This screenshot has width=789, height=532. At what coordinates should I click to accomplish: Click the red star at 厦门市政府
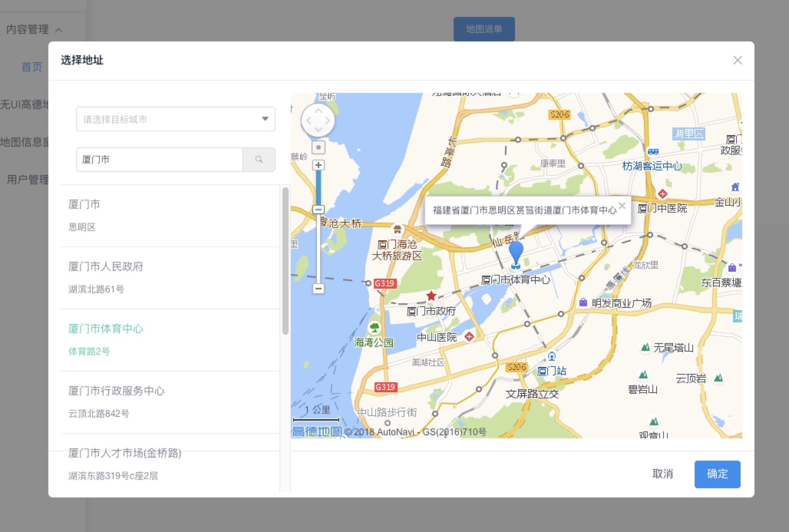click(x=431, y=296)
